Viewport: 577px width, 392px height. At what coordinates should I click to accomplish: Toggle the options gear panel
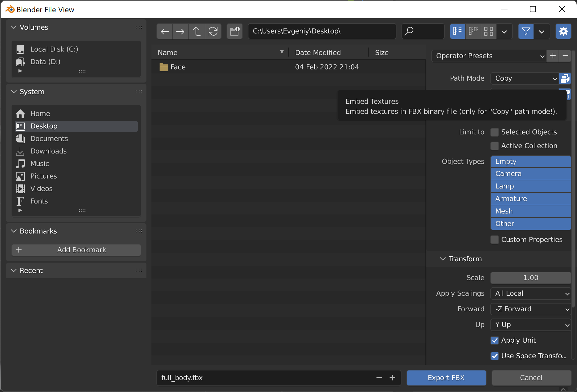tap(563, 31)
